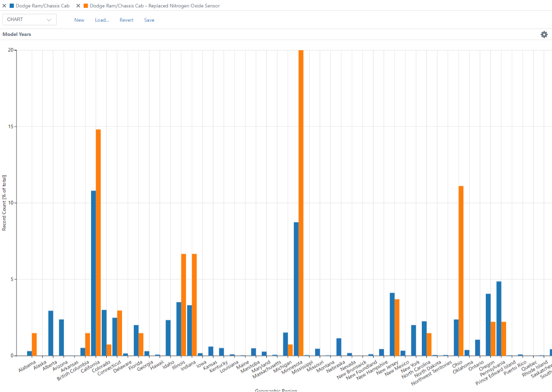552x392 pixels.
Task: Click the Prince Edward Island axis label
Action: pyautogui.click(x=496, y=373)
